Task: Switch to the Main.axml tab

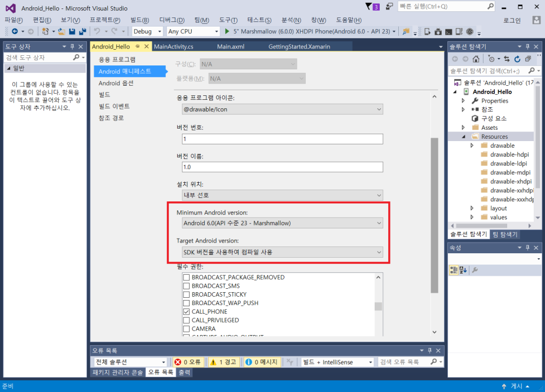Action: click(x=230, y=47)
